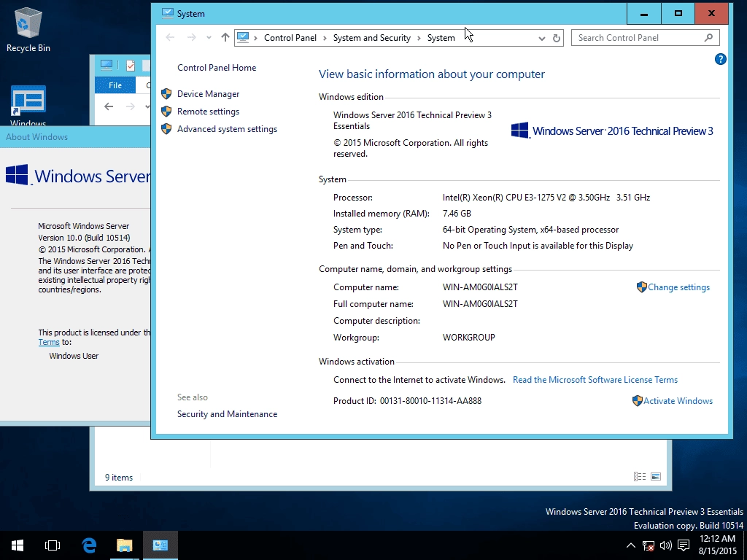This screenshot has height=560, width=747.
Task: Open Device Manager from the sidebar
Action: coord(208,94)
